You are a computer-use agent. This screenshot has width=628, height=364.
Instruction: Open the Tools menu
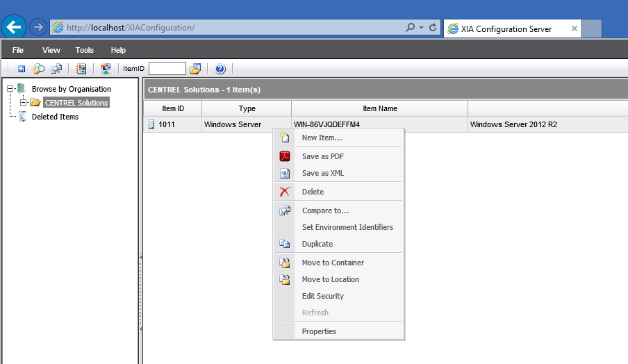(x=85, y=50)
